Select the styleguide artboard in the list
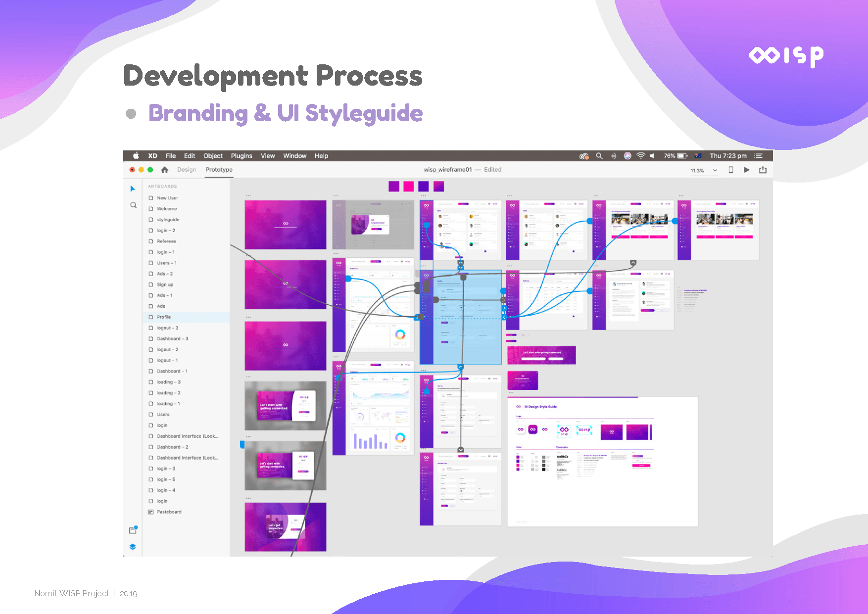This screenshot has width=868, height=614. [168, 220]
